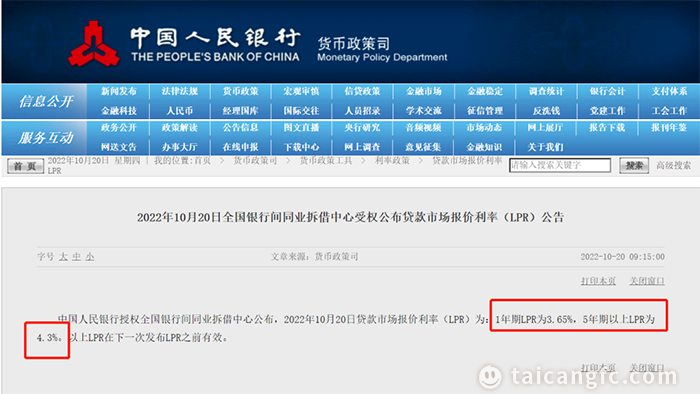The image size is (700, 394).
Task: Follow the 货币政策司 breadcrumb link
Action: pyautogui.click(x=255, y=161)
